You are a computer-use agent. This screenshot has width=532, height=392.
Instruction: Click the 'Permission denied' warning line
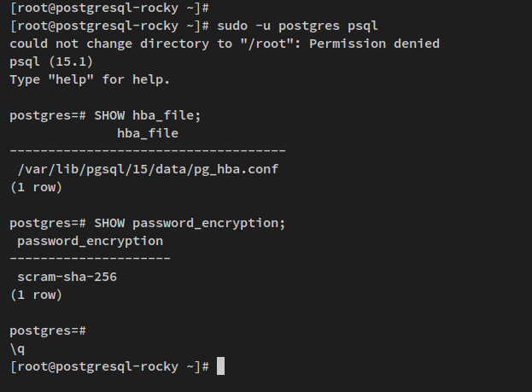click(x=225, y=44)
